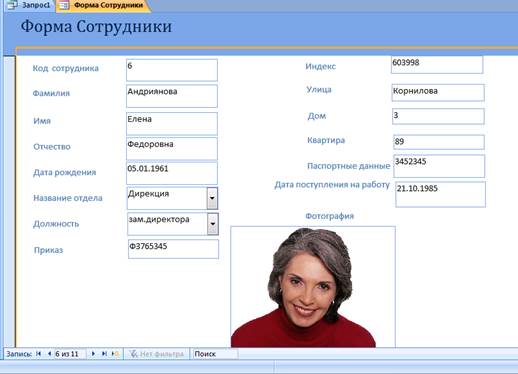Click the Квартира label
The width and height of the screenshot is (518, 374).
[326, 140]
